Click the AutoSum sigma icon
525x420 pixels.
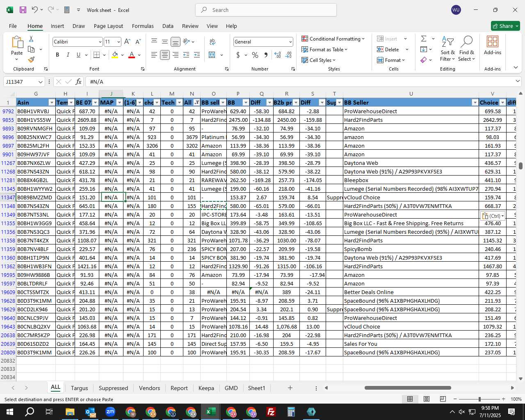click(424, 39)
